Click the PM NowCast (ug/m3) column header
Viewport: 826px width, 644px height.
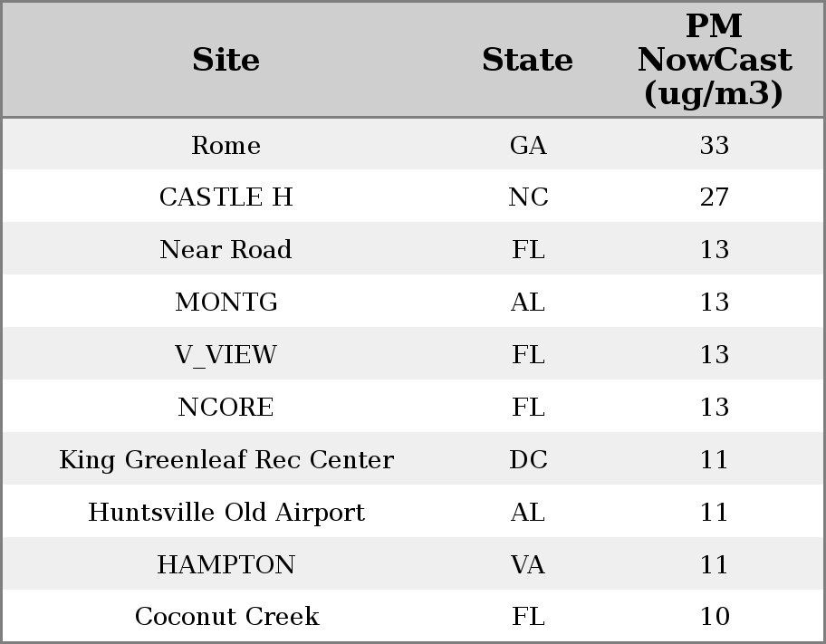pos(714,60)
